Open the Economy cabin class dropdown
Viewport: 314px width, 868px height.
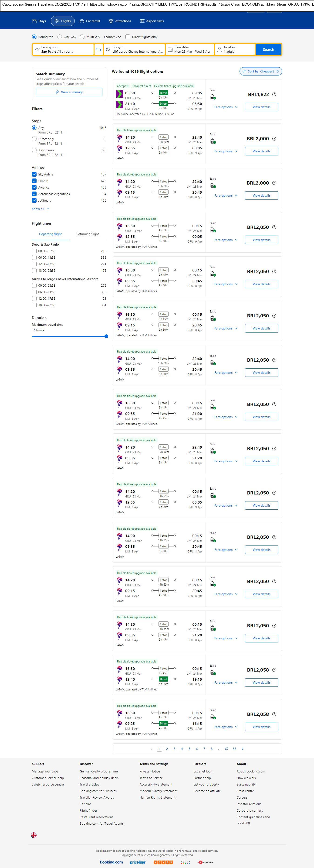[112, 37]
